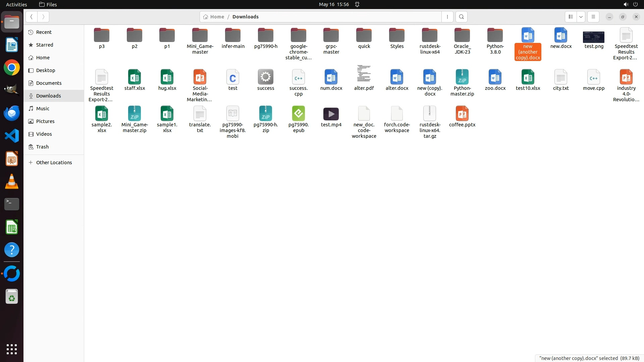Select the test.mp4 video file
The height and width of the screenshot is (362, 644).
(x=331, y=114)
